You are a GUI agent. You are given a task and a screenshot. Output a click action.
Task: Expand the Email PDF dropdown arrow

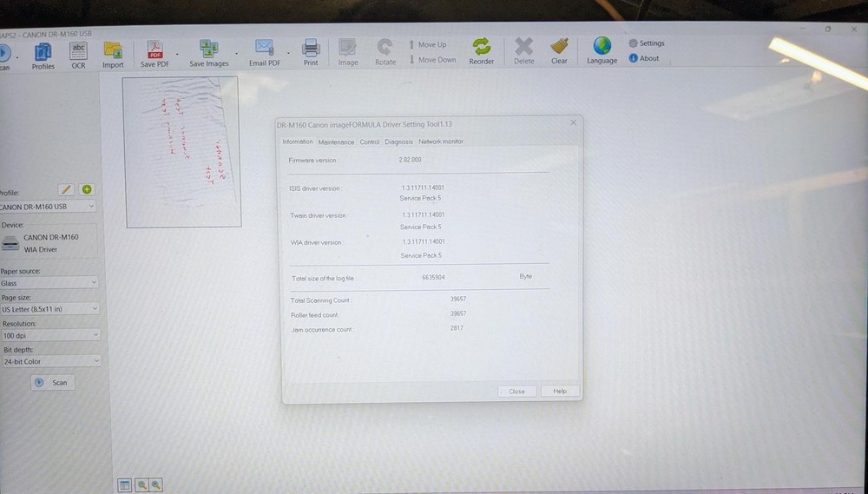pos(288,53)
